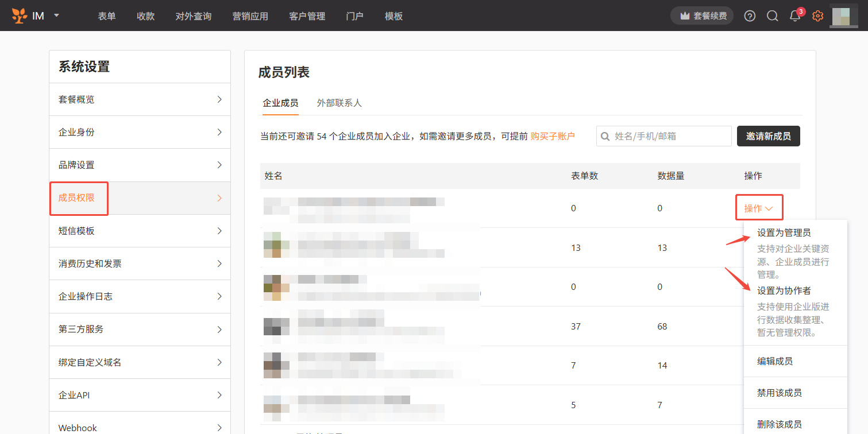
Task: Click the 68 data count cell
Action: click(x=662, y=326)
